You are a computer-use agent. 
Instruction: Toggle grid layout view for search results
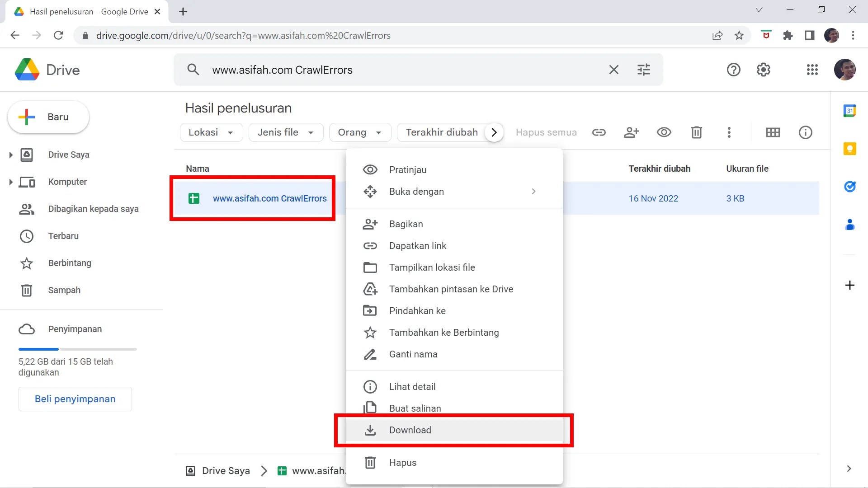pyautogui.click(x=773, y=132)
